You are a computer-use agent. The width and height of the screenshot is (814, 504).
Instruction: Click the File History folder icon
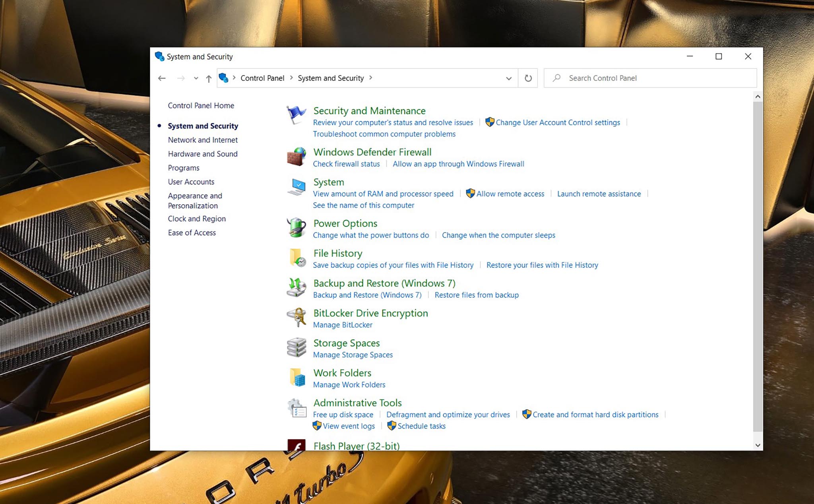[297, 258]
